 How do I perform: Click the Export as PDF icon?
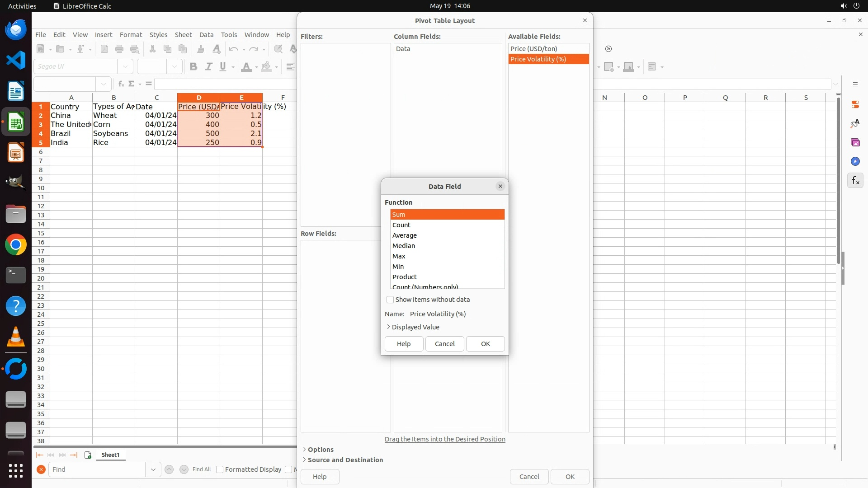104,49
